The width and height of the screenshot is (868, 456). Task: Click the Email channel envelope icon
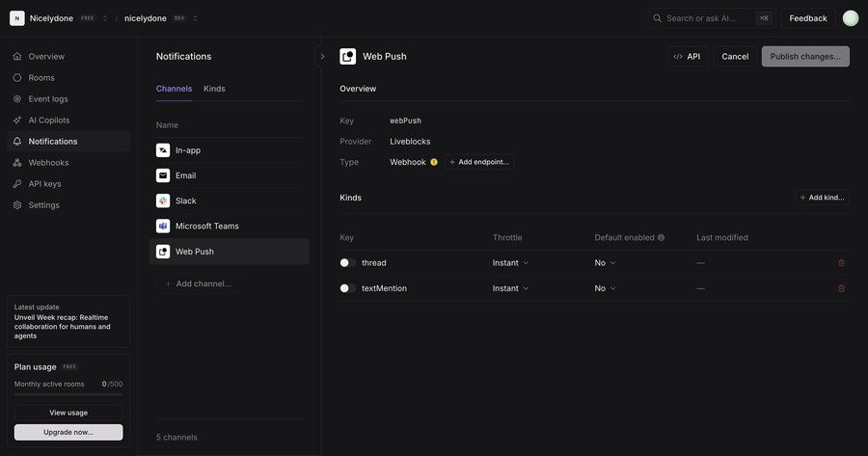[x=163, y=175]
